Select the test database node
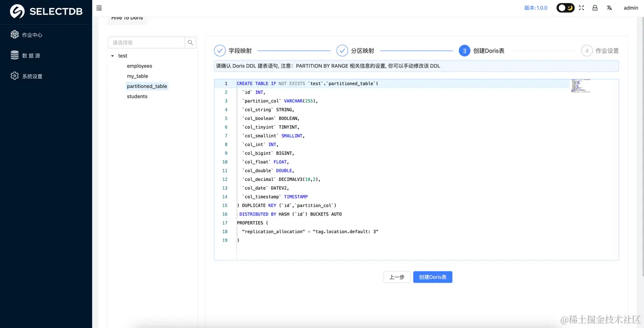The width and height of the screenshot is (644, 328). point(123,56)
